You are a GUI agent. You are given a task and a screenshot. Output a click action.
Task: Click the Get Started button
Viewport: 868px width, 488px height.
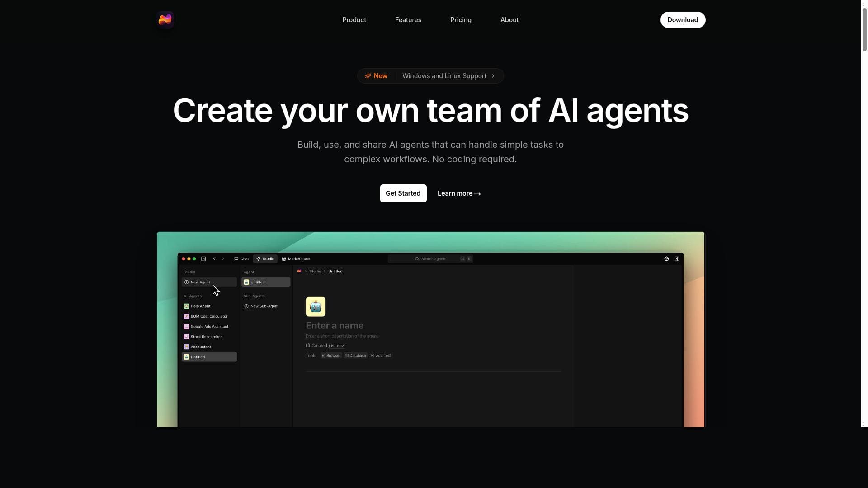click(403, 193)
